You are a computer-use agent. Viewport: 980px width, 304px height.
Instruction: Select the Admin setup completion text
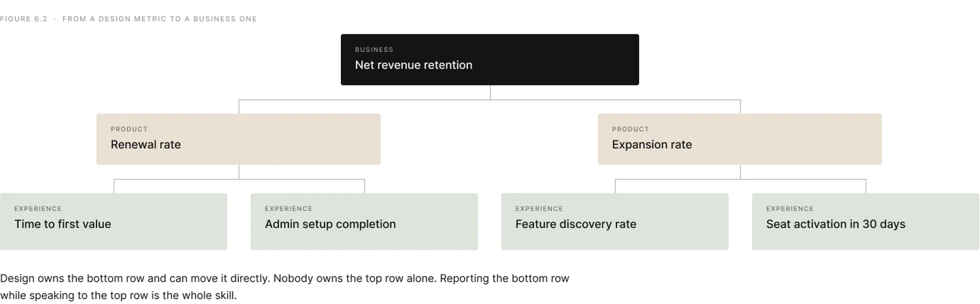330,224
